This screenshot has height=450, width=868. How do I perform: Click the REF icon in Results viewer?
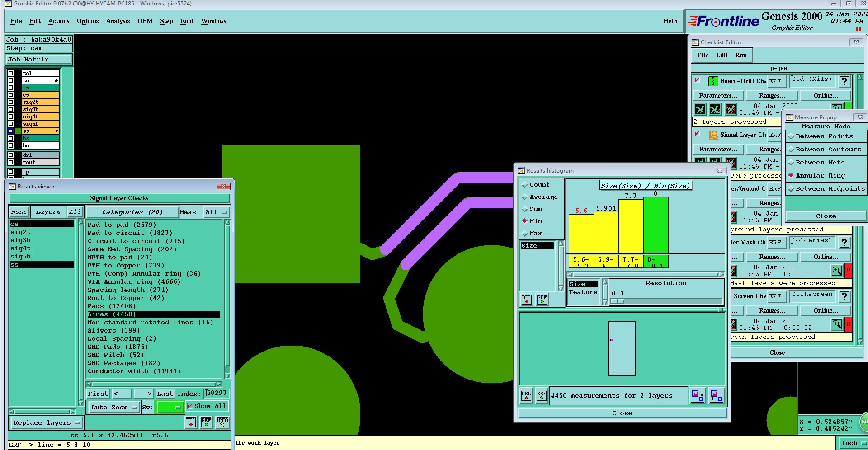click(206, 422)
